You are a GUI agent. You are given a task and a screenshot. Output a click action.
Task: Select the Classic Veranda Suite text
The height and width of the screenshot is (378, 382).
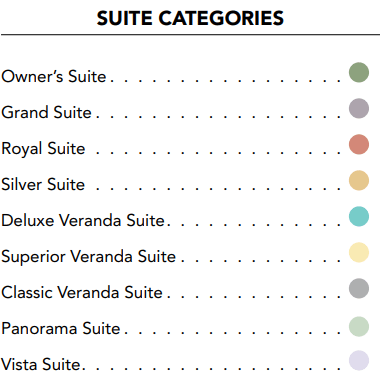[82, 292]
